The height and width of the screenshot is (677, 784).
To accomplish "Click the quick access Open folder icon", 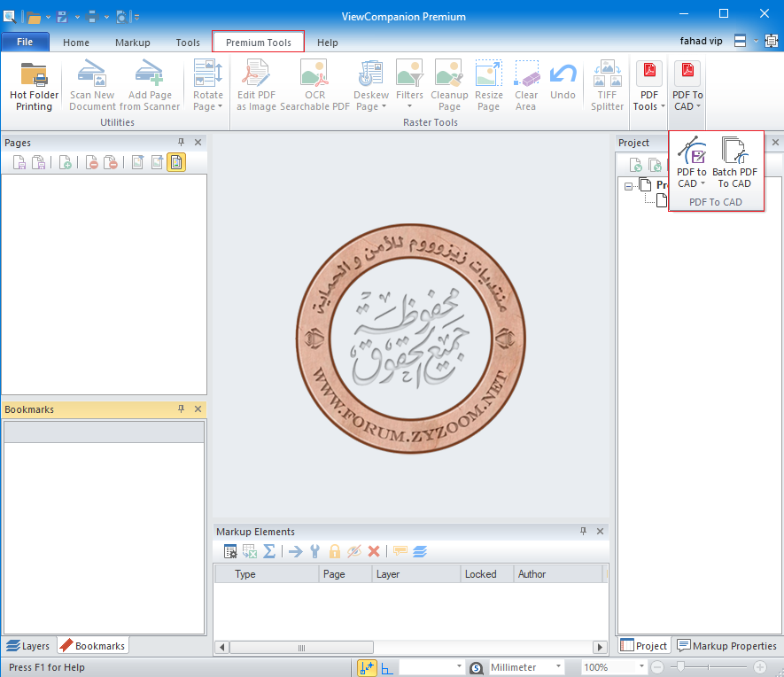I will point(34,18).
